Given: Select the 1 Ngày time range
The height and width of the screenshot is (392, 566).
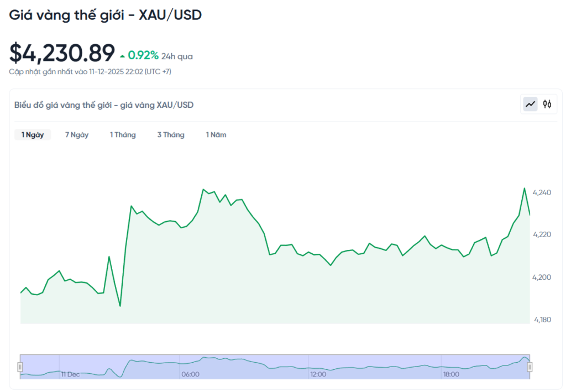Looking at the screenshot, I should coord(33,135).
